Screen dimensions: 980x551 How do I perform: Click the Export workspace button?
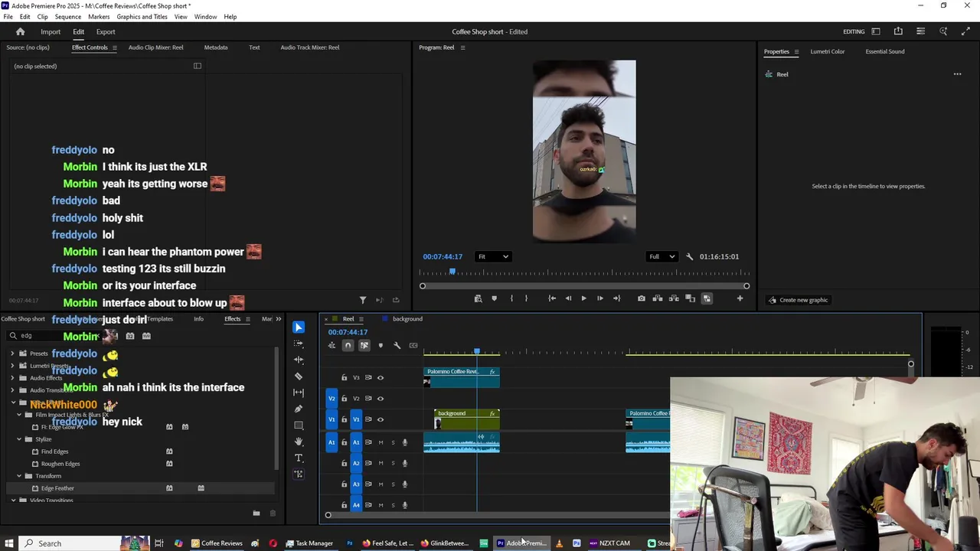pyautogui.click(x=106, y=31)
